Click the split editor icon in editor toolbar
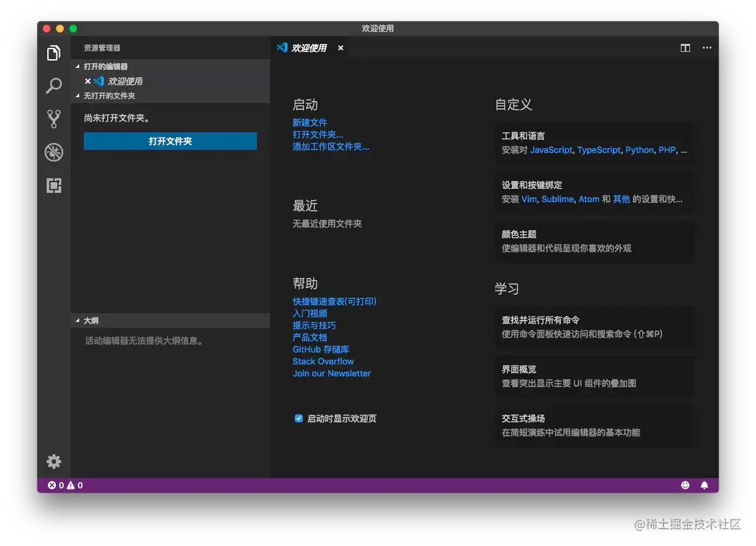The image size is (756, 546). click(685, 47)
